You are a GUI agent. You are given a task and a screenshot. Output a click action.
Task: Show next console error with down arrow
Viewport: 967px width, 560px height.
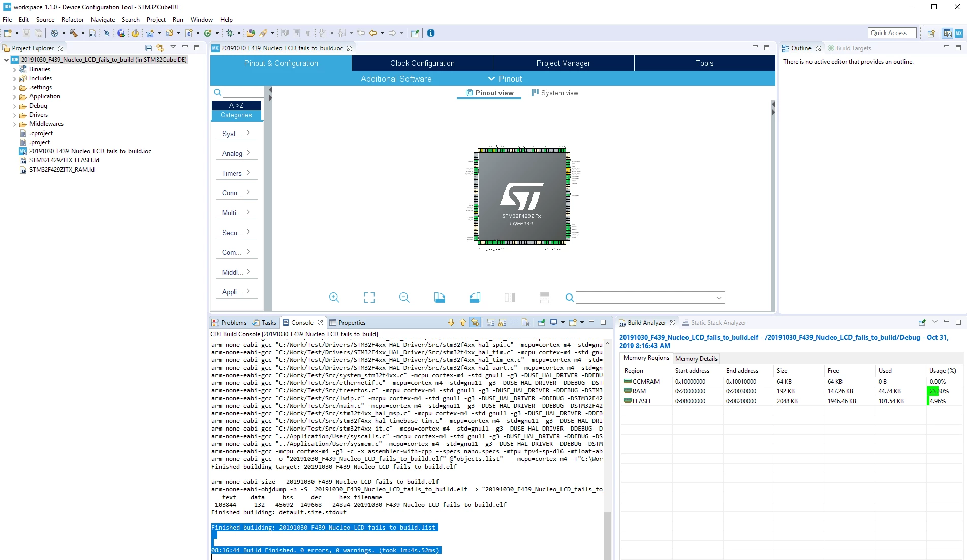[x=451, y=322]
